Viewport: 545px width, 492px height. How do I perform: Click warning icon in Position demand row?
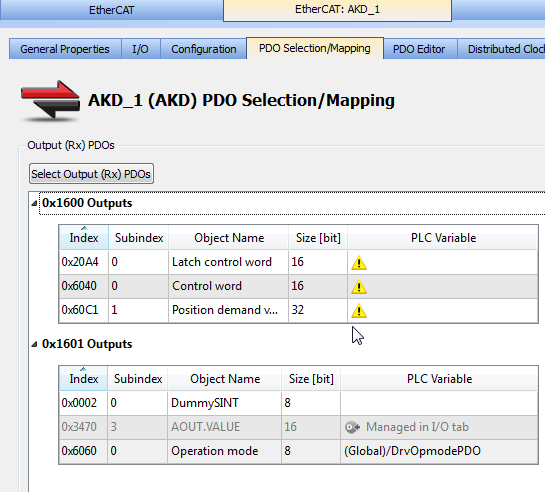click(x=359, y=311)
